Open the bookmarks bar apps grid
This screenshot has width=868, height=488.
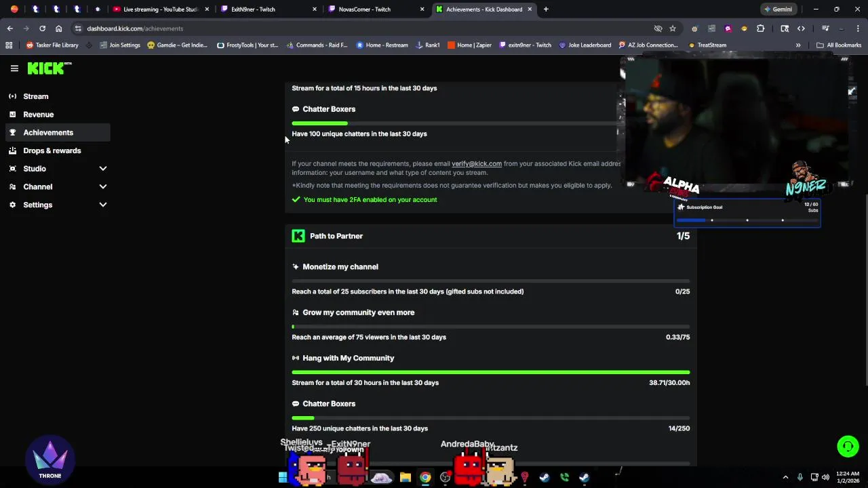(x=9, y=45)
